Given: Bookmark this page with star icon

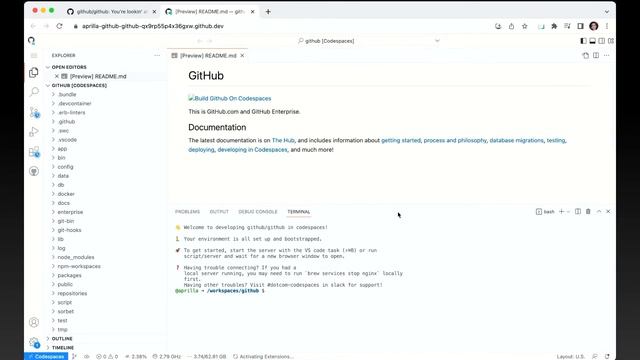Looking at the screenshot, I should coord(525,26).
